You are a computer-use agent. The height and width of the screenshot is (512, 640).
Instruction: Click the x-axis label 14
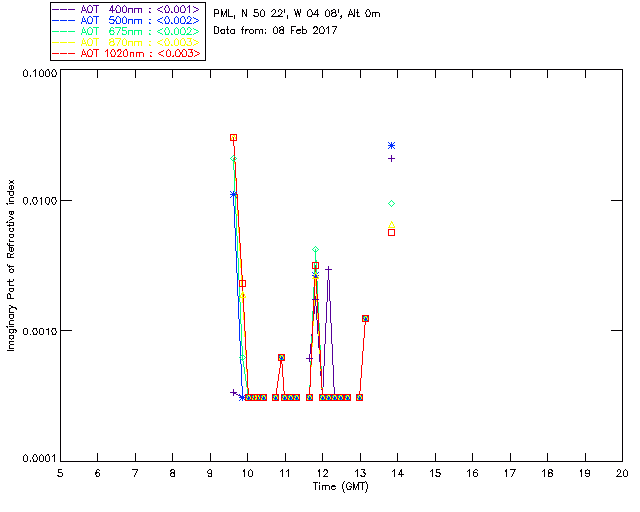[x=398, y=473]
